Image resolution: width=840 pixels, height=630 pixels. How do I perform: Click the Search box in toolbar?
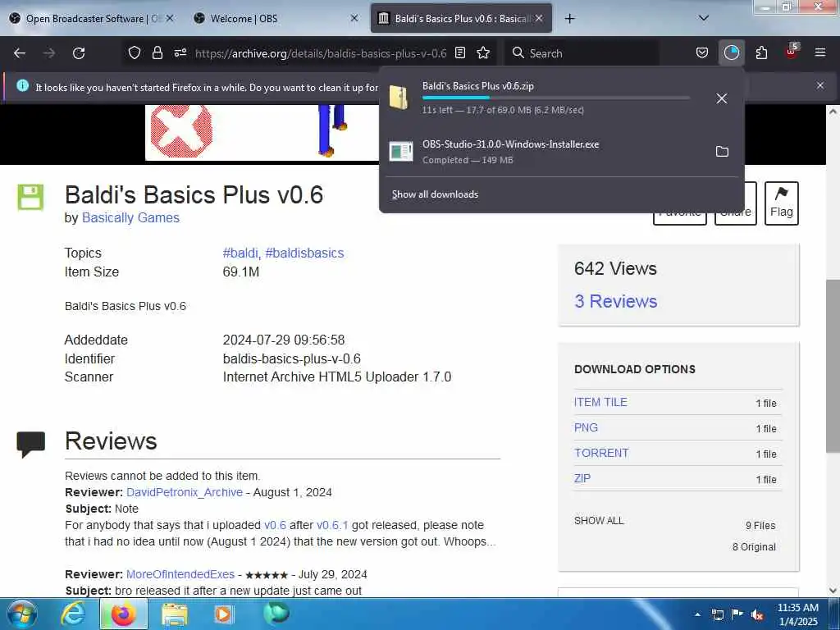pos(582,53)
